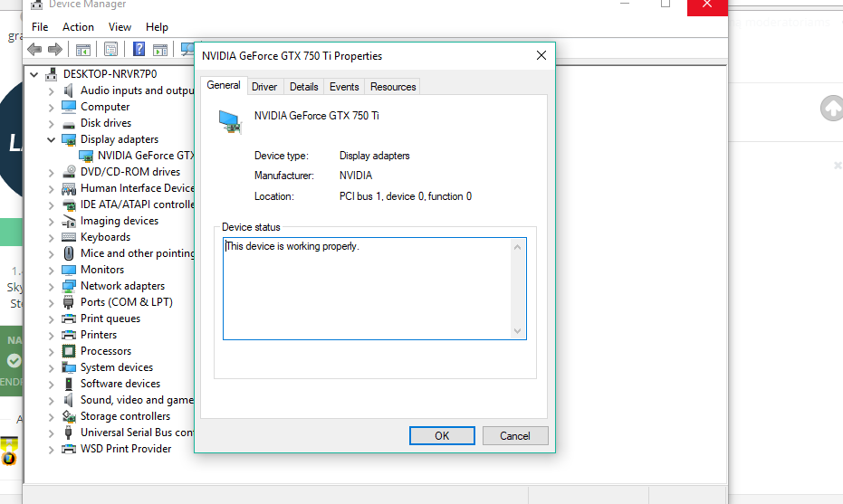The width and height of the screenshot is (843, 504).
Task: Expand the WSD Print Provider node
Action: point(51,450)
